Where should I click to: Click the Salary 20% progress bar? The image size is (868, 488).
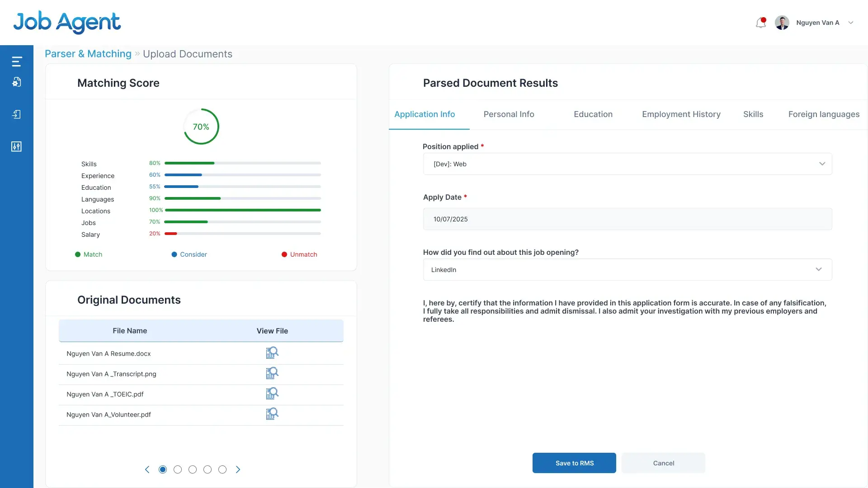[x=243, y=234]
